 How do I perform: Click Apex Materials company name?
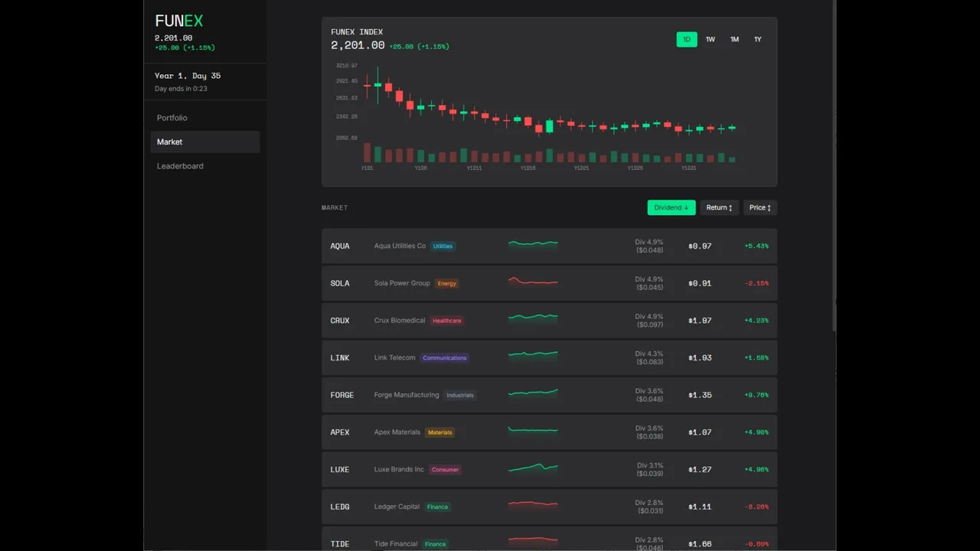pyautogui.click(x=397, y=432)
